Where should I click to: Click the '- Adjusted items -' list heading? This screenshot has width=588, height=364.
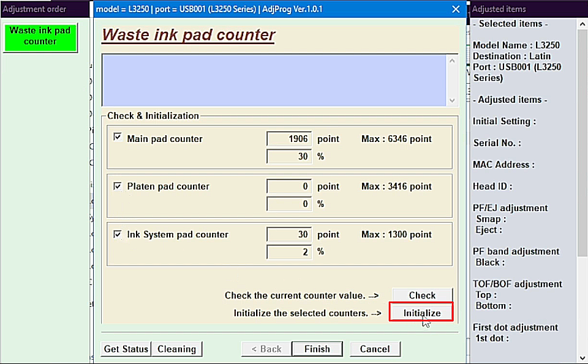click(510, 100)
